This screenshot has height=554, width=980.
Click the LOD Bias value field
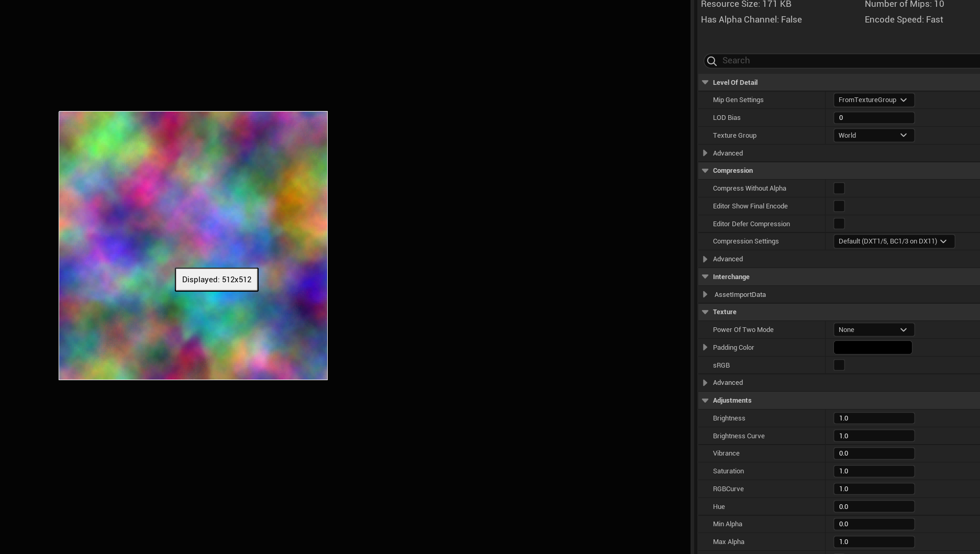[x=874, y=118]
